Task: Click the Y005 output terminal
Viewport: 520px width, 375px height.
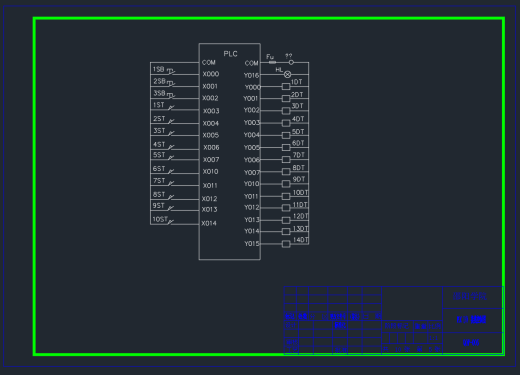Action: pos(252,147)
